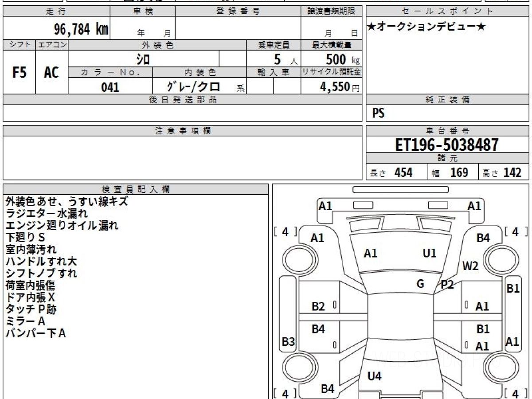Screen dimensions: 532x399
Task: Select the note ラジエター水漏れ
Action: tap(47, 213)
